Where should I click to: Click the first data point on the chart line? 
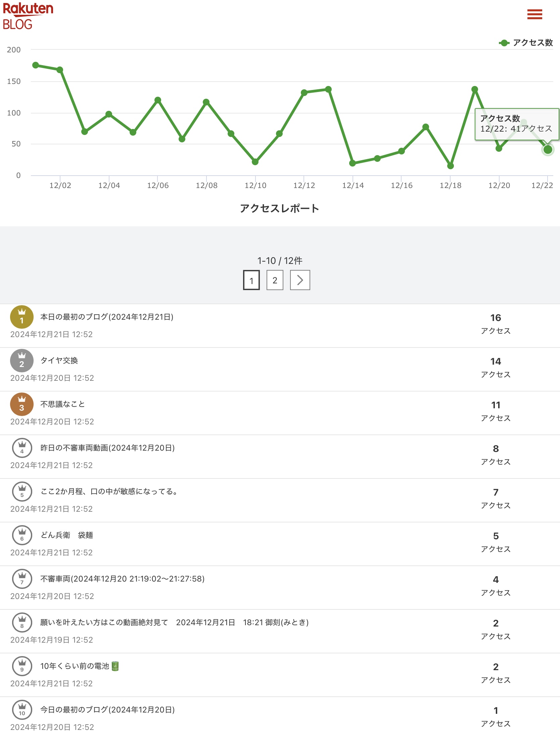pyautogui.click(x=36, y=65)
